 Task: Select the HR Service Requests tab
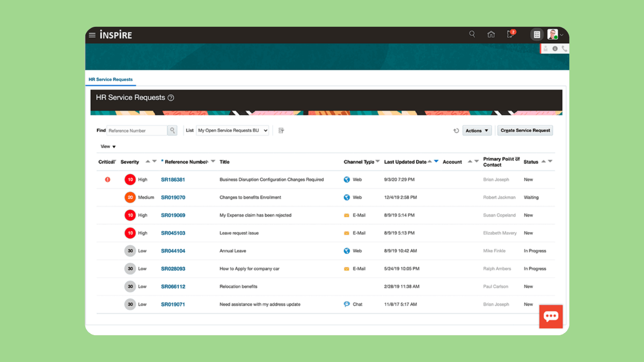tap(111, 79)
